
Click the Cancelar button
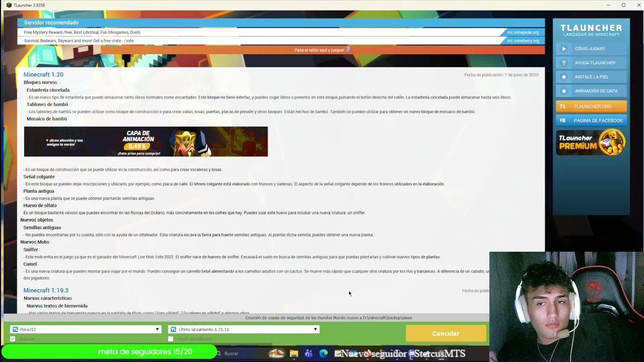[x=446, y=333]
